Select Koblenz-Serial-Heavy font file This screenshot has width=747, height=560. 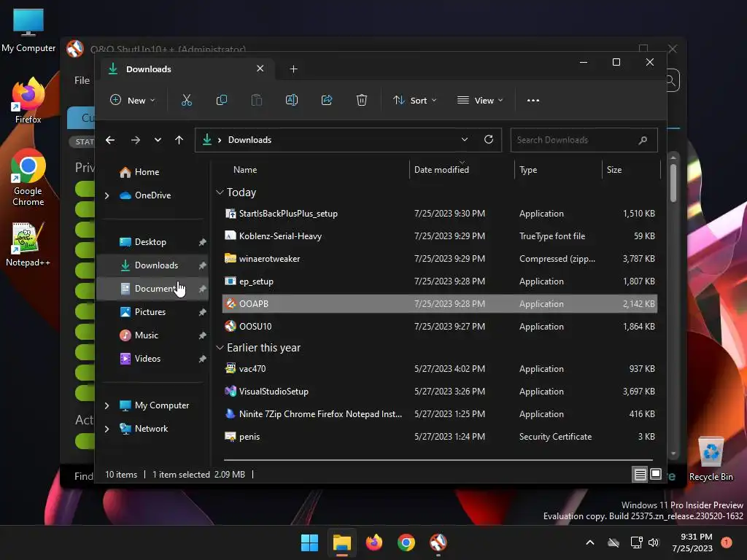click(440, 236)
